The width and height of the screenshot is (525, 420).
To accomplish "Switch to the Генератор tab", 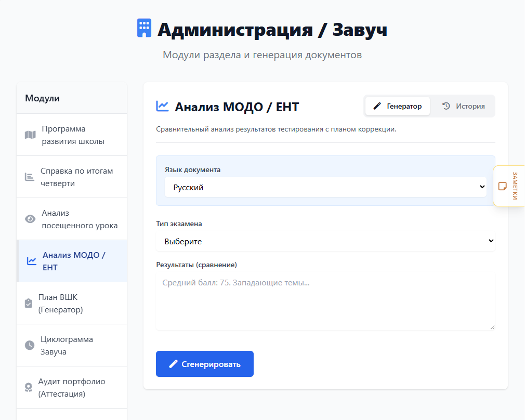I will pos(398,106).
